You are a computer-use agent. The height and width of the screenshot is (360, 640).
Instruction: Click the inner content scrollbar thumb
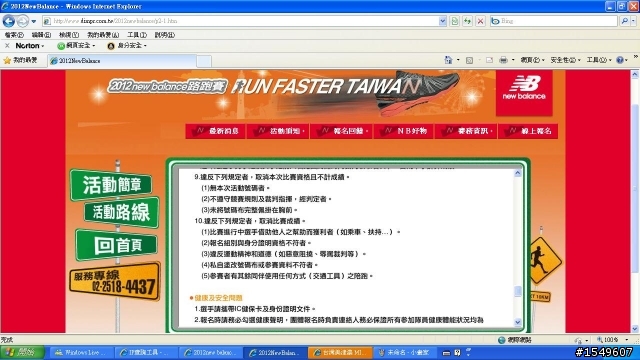coord(518,291)
